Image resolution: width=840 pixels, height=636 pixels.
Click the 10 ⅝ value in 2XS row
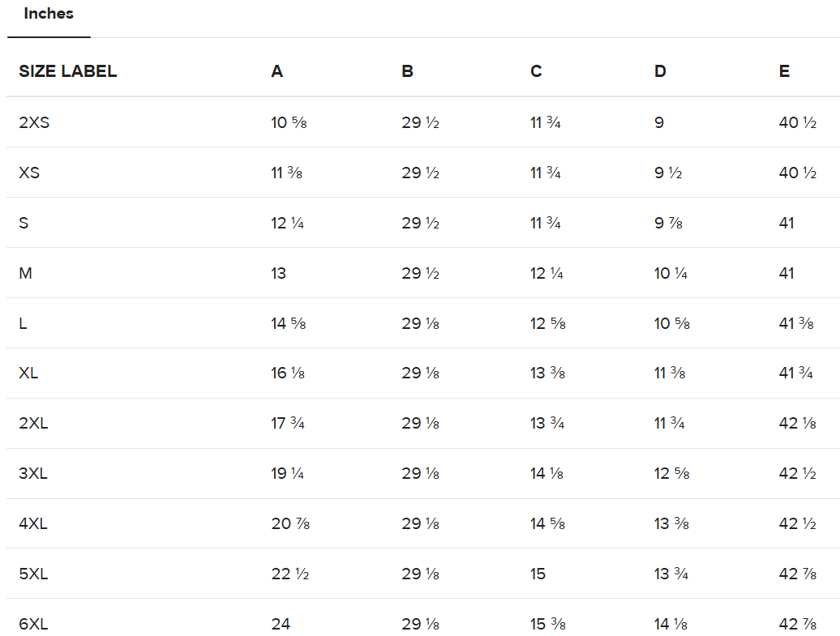pos(289,123)
